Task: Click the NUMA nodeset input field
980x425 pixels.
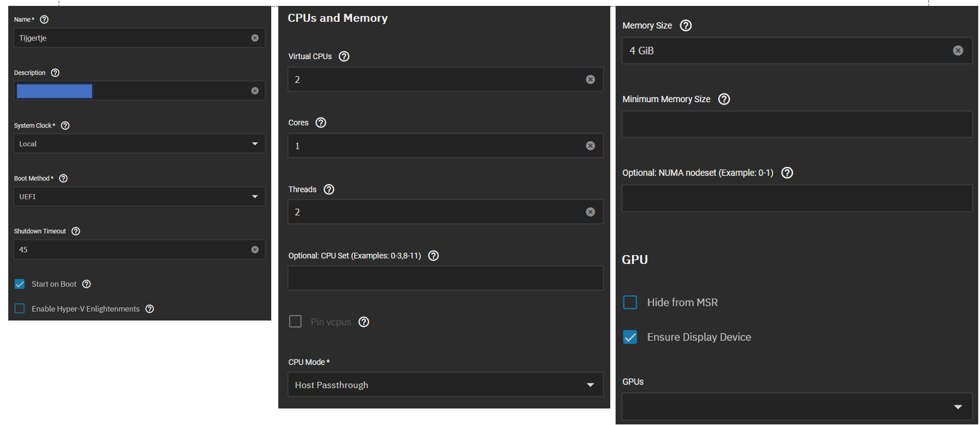Action: (x=797, y=198)
